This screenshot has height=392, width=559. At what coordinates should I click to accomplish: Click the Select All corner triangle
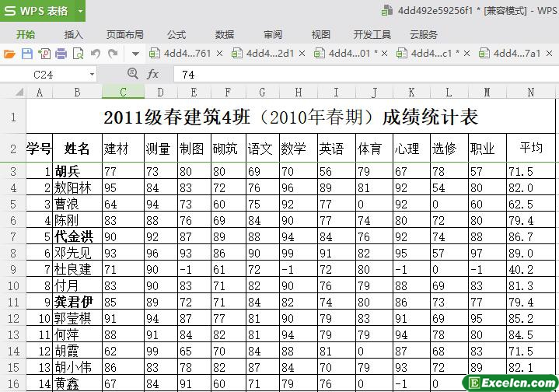pos(19,92)
